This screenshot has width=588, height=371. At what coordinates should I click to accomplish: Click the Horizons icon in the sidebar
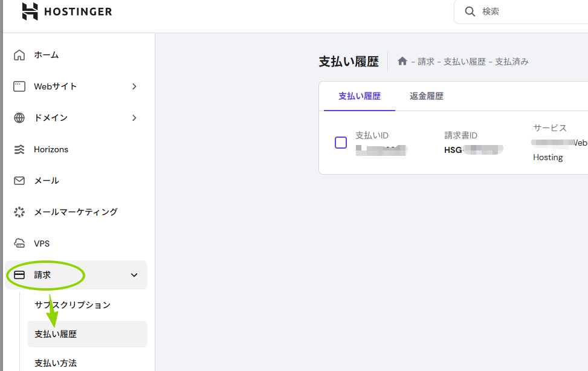(20, 149)
